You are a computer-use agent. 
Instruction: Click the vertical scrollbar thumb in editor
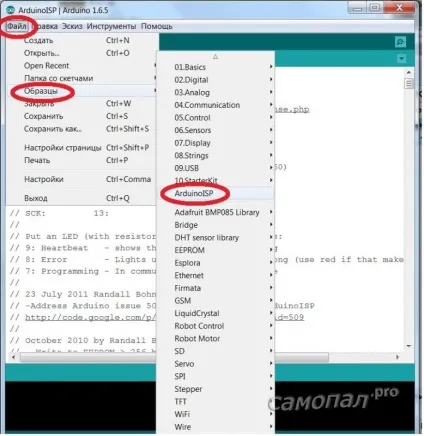pyautogui.click(x=409, y=83)
